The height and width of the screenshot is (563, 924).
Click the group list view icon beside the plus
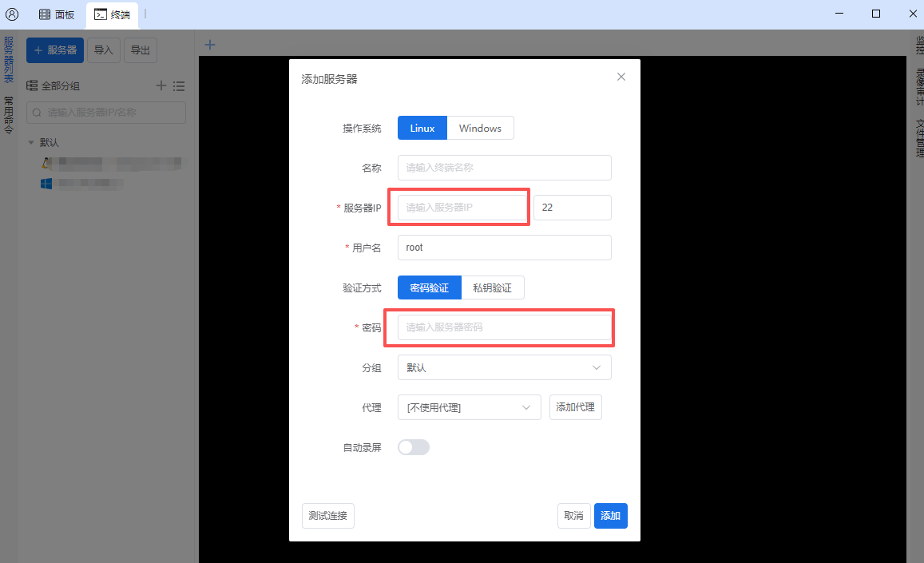pos(179,85)
